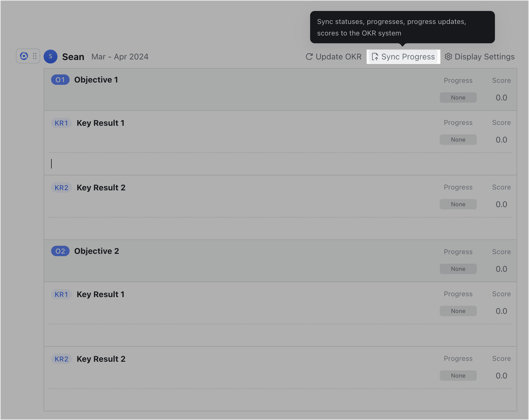This screenshot has height=420, width=529.
Task: Click the 0.0 score of Objective 1
Action: [501, 97]
